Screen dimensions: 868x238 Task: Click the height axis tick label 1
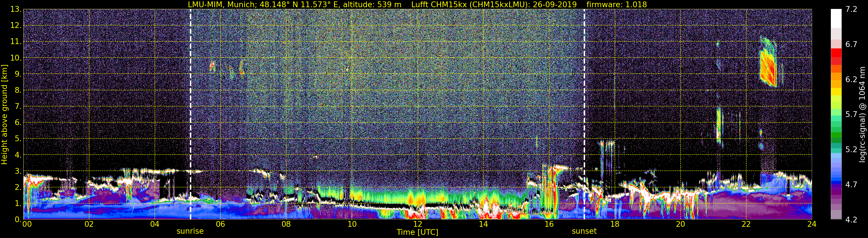click(18, 204)
